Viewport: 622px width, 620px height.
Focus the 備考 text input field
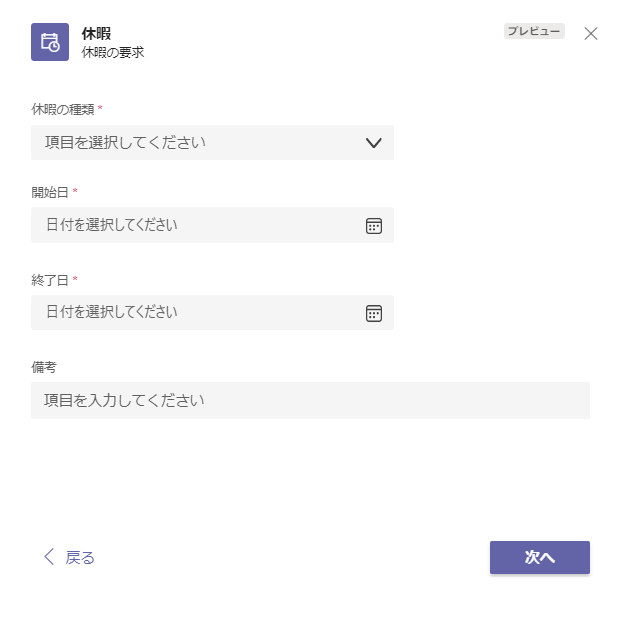[x=310, y=401]
